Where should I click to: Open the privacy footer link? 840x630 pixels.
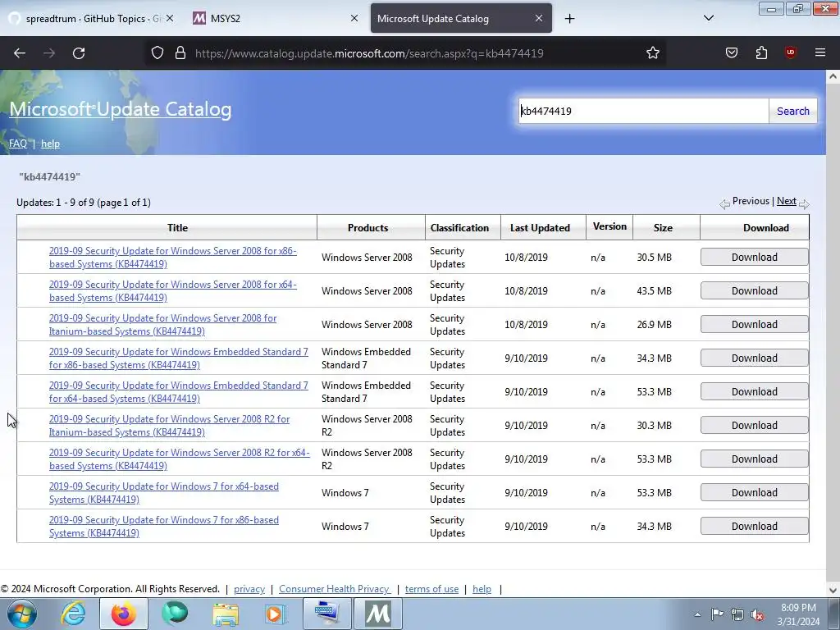click(x=249, y=589)
